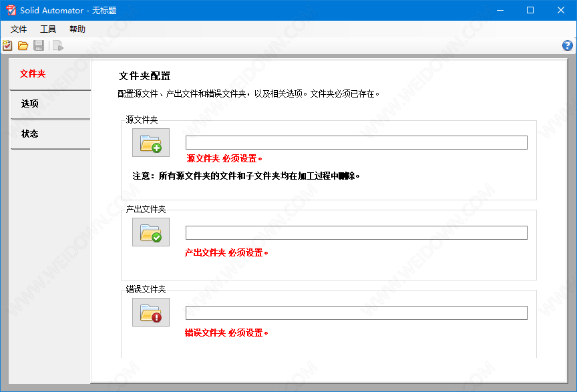Click the new task toolbar icon
Image resolution: width=577 pixels, height=392 pixels.
coord(7,45)
